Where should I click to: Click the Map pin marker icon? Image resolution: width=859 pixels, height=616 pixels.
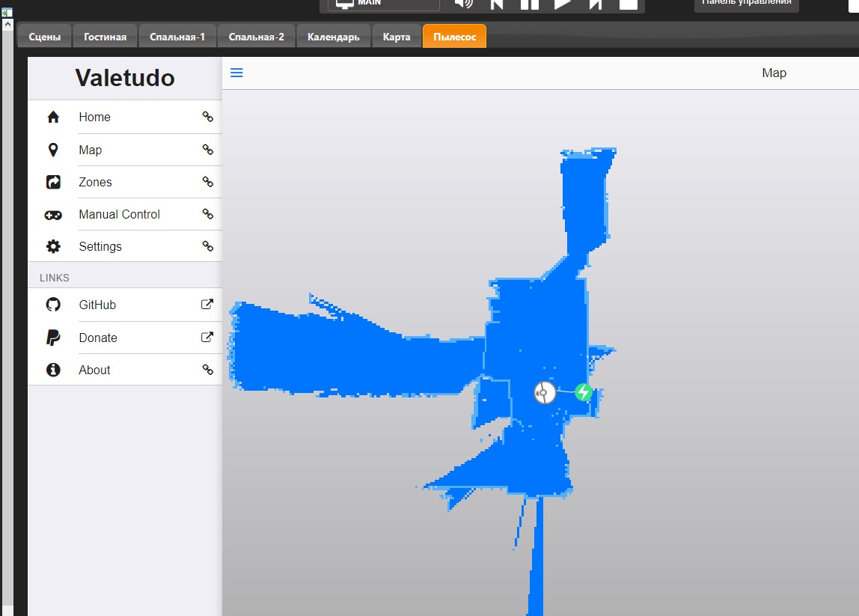pyautogui.click(x=53, y=150)
